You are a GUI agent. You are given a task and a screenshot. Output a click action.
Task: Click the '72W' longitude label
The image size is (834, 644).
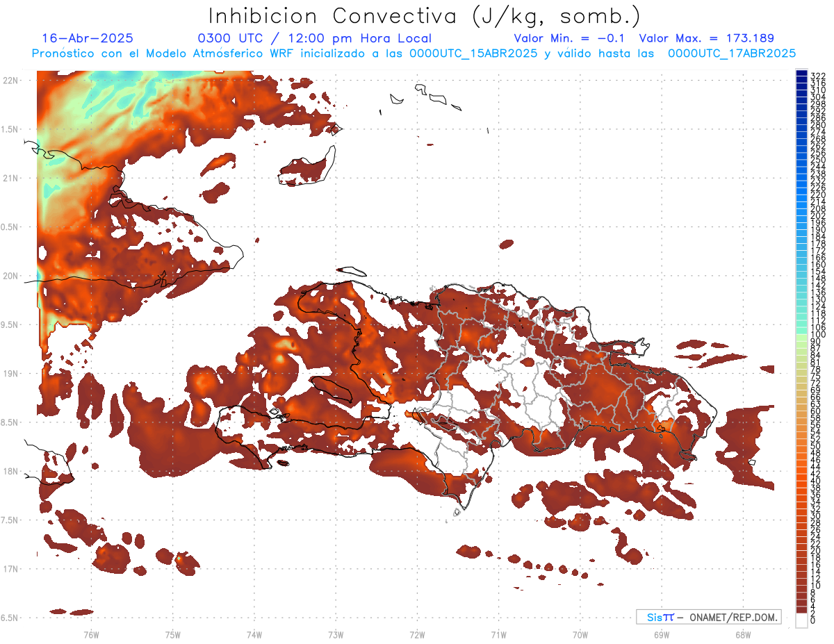coord(417,634)
